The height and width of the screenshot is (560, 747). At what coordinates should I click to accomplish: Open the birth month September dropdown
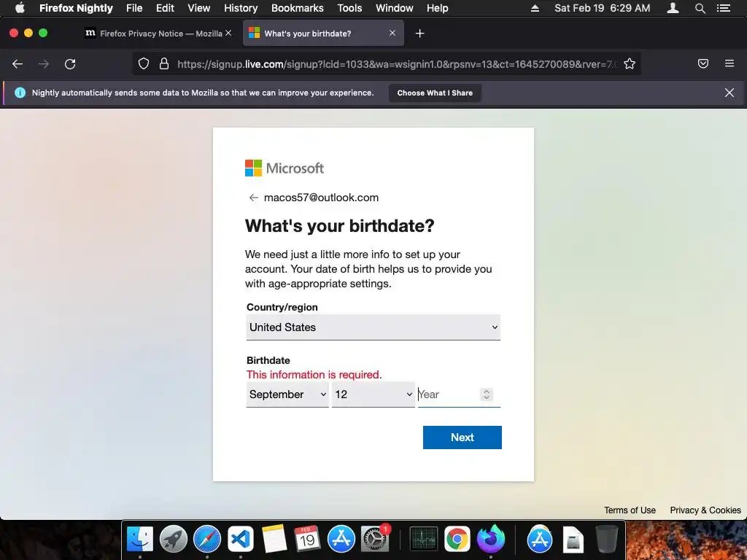click(x=287, y=394)
